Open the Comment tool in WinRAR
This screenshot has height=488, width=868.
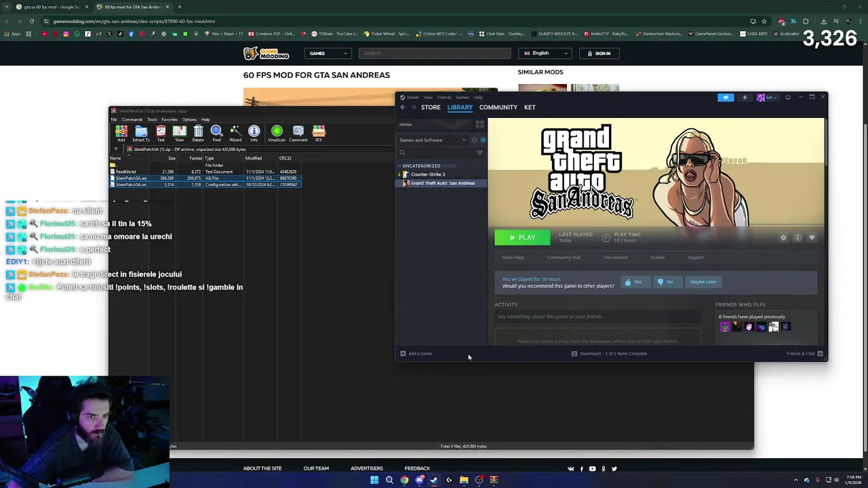[x=298, y=133]
